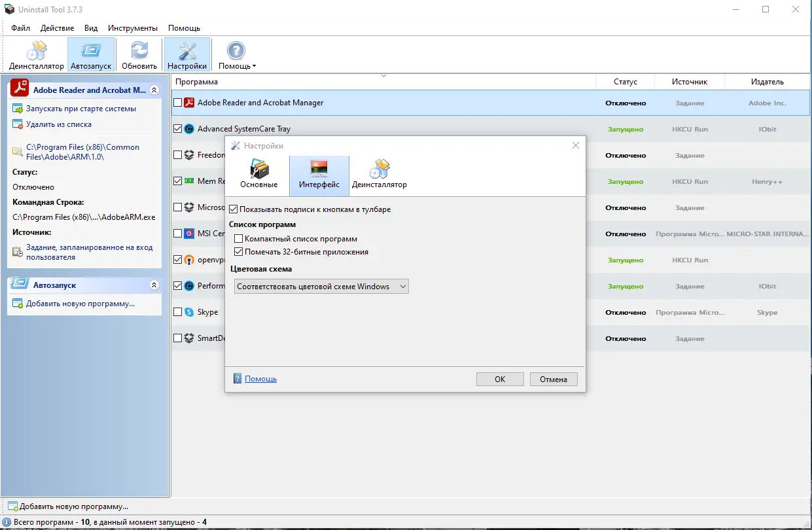Click the SmartDe row icon
Screen dimensions: 812x530
point(189,338)
